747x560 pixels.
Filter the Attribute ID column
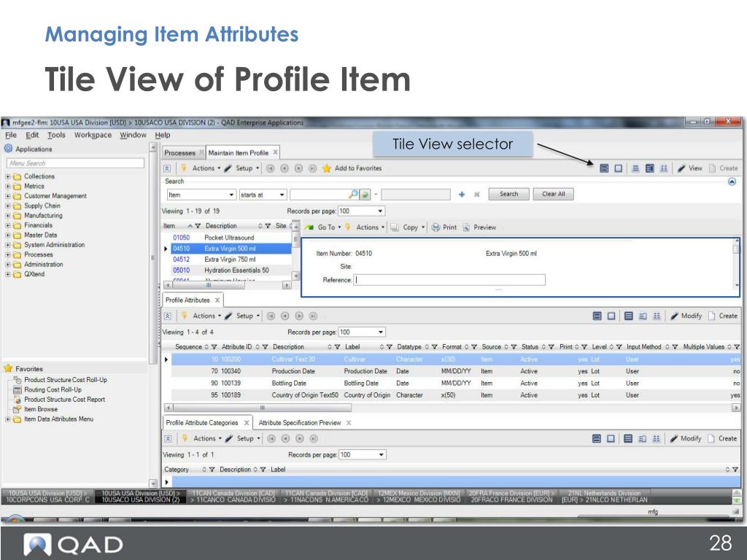coord(265,346)
